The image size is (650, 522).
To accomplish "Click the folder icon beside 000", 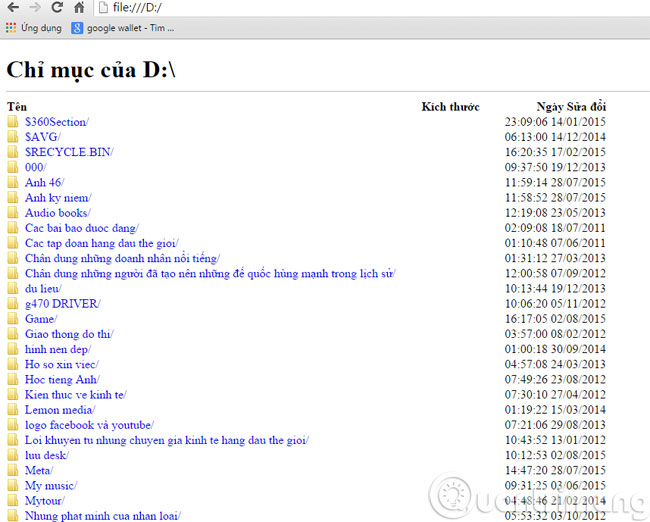I will point(13,167).
